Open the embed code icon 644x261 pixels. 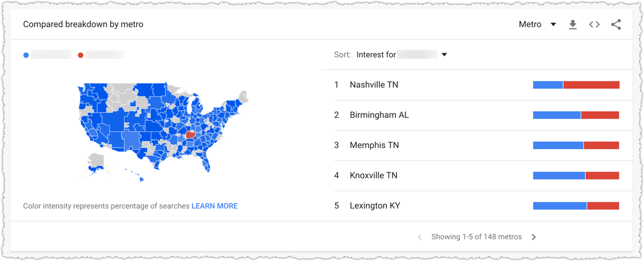click(x=594, y=25)
